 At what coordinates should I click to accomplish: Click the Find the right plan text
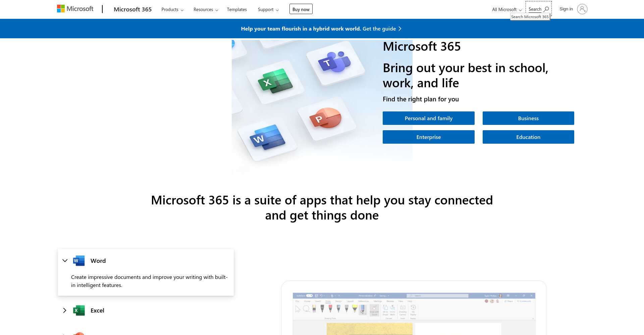(x=421, y=99)
